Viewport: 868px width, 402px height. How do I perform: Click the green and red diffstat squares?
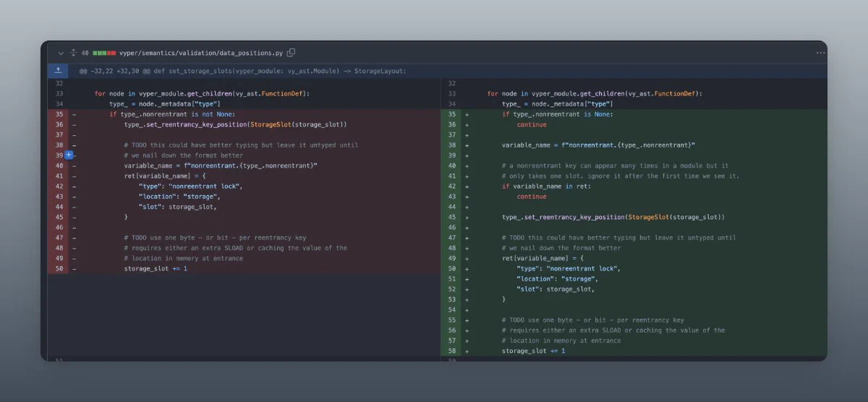(x=104, y=53)
